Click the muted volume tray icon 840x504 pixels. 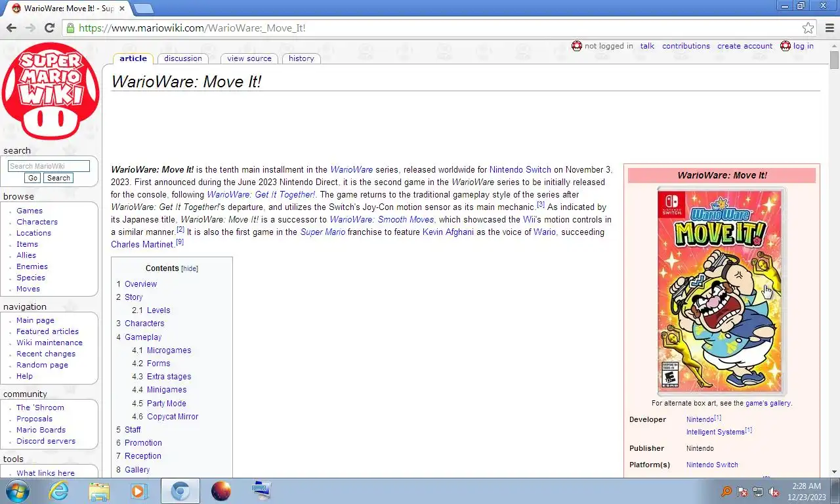click(774, 492)
